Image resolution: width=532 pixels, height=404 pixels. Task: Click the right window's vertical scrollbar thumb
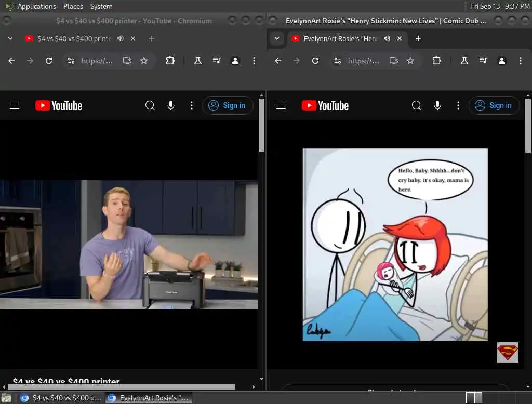(x=528, y=126)
